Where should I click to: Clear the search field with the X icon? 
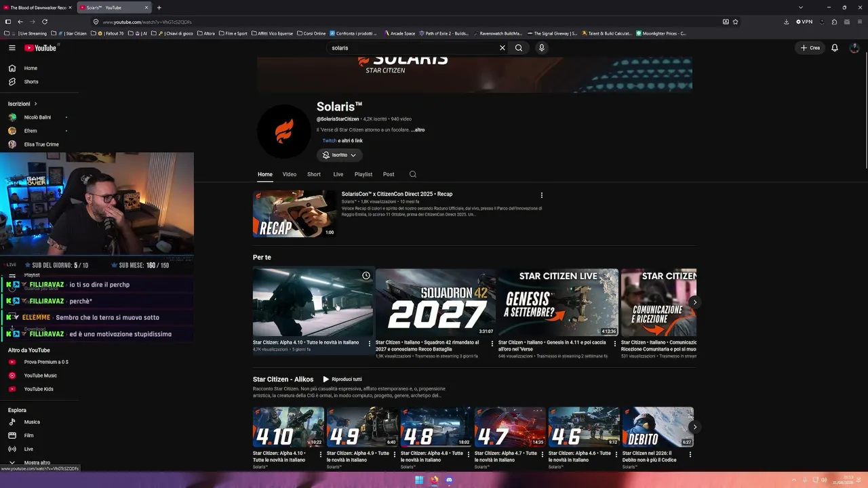[x=502, y=48]
